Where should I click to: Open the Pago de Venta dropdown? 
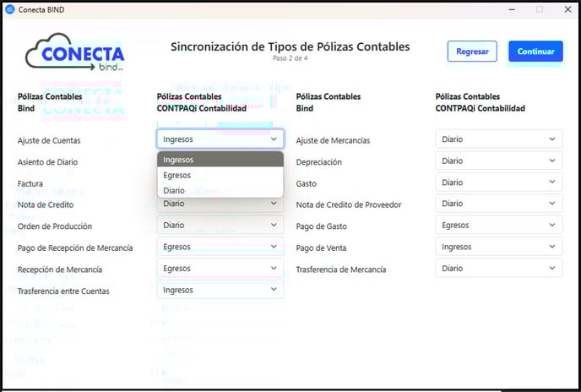[x=499, y=247]
